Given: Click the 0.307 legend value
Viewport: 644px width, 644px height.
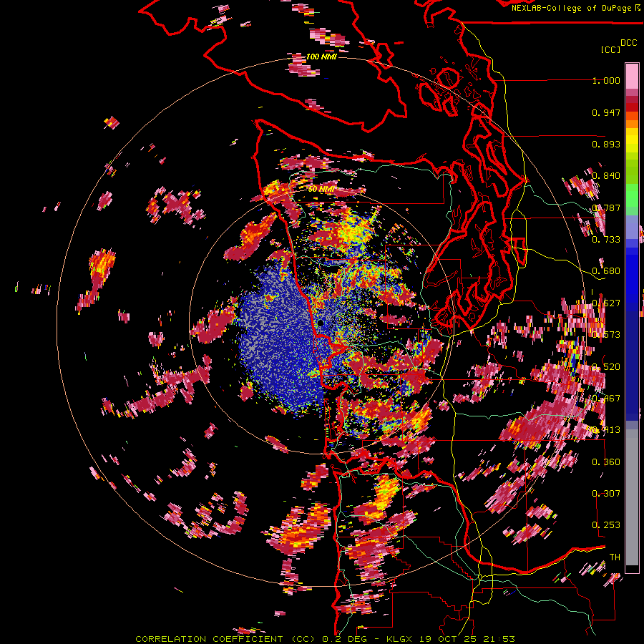Looking at the screenshot, I should [606, 493].
